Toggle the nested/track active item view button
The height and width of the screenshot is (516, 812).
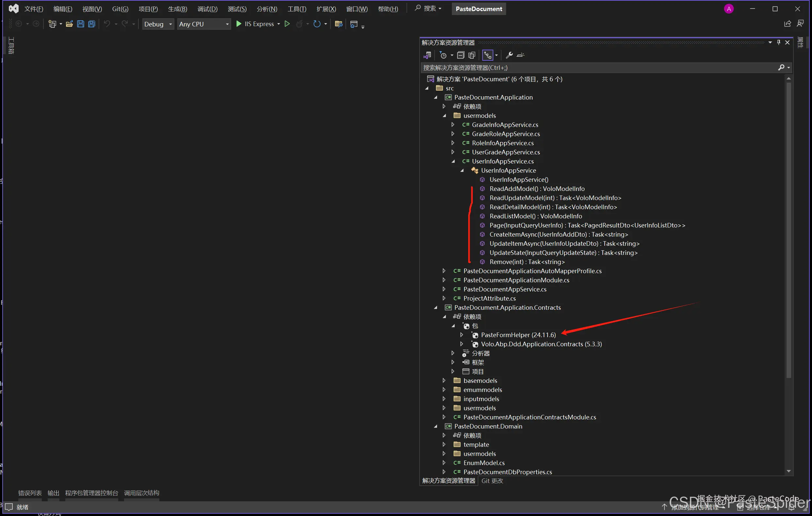click(487, 55)
